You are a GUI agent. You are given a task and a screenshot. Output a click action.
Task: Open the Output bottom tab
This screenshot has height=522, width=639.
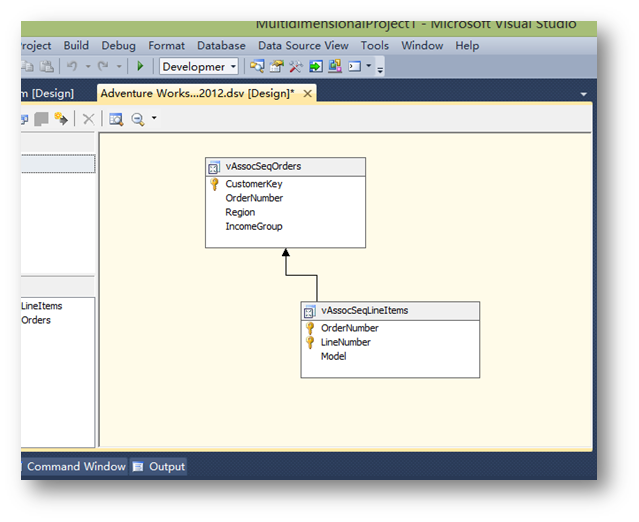[159, 467]
